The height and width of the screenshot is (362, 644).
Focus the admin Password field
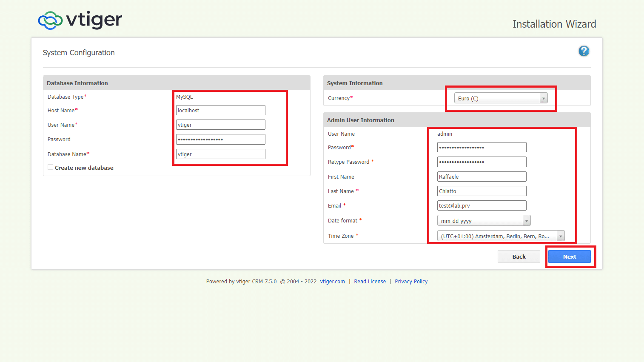point(482,147)
